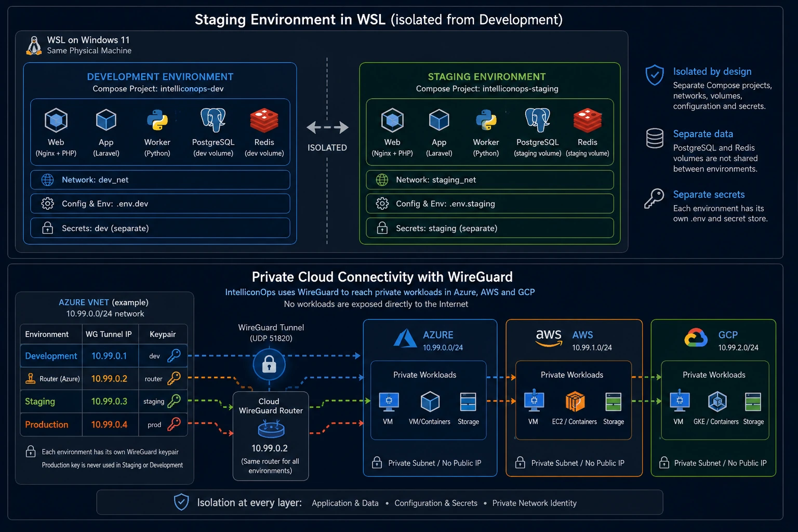This screenshot has height=532, width=798.
Task: Click the Storage icon in Azure Private Workloads
Action: (x=468, y=402)
